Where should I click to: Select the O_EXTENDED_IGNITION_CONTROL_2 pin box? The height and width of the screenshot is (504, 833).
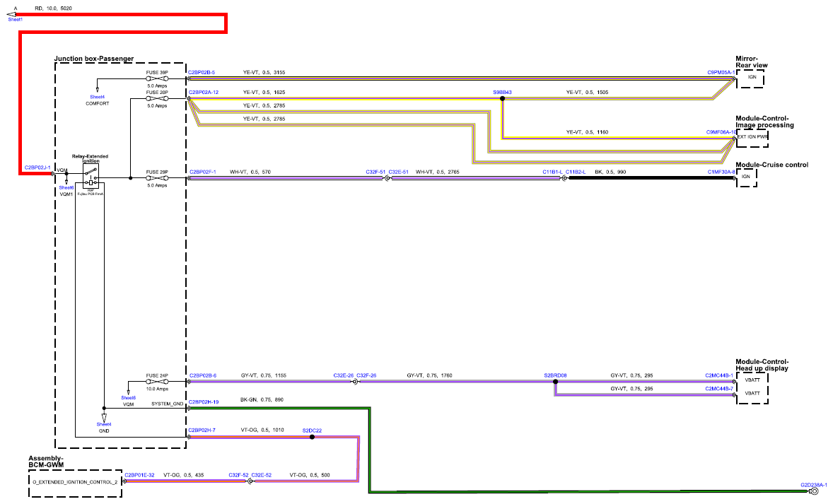(x=75, y=482)
